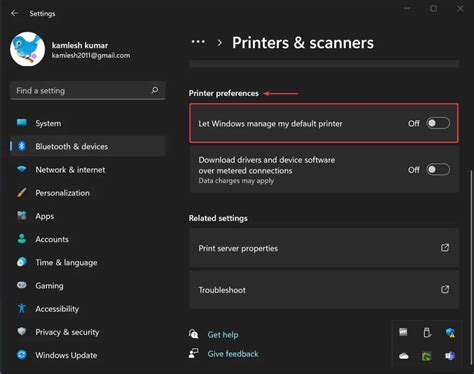Click the Gaming controller icon

(22, 285)
